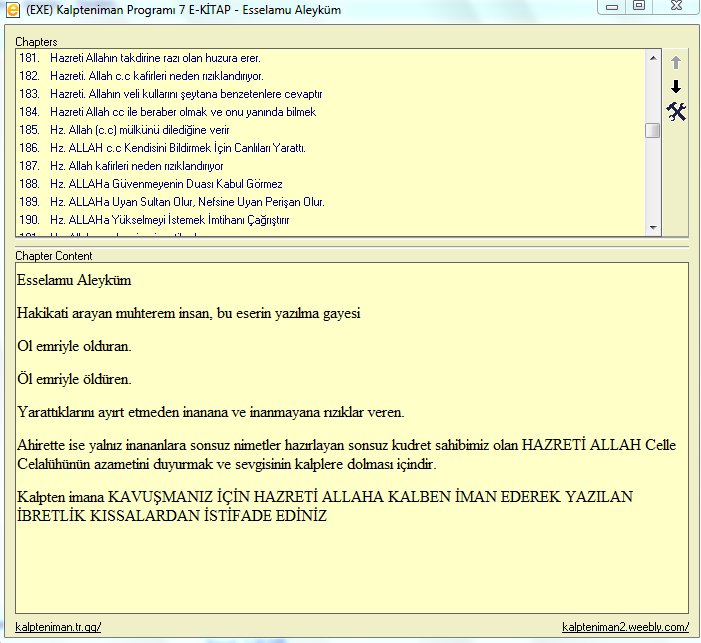The width and height of the screenshot is (701, 643).
Task: Select chapter 189 Uyan Sultan Olur
Action: pyautogui.click(x=331, y=202)
